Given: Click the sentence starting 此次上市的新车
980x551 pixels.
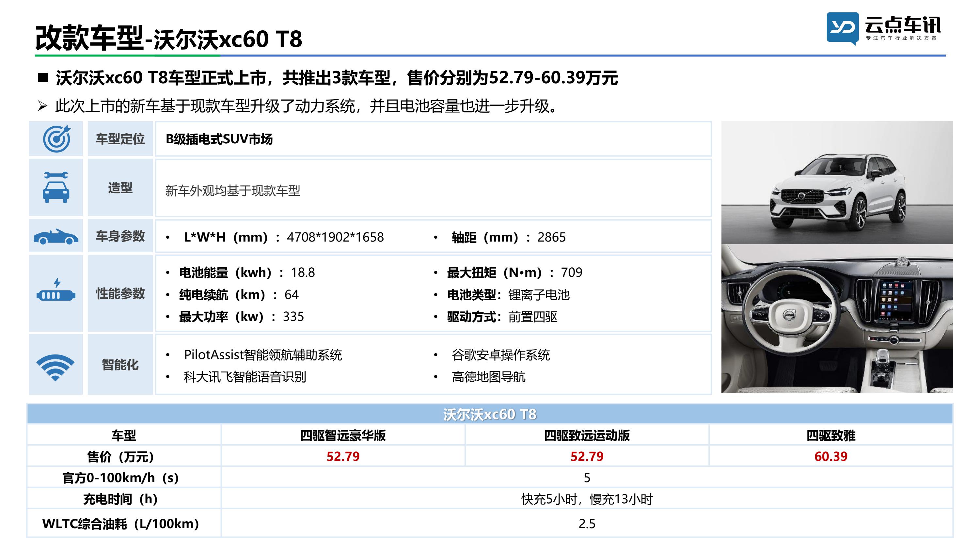Looking at the screenshot, I should tap(306, 106).
